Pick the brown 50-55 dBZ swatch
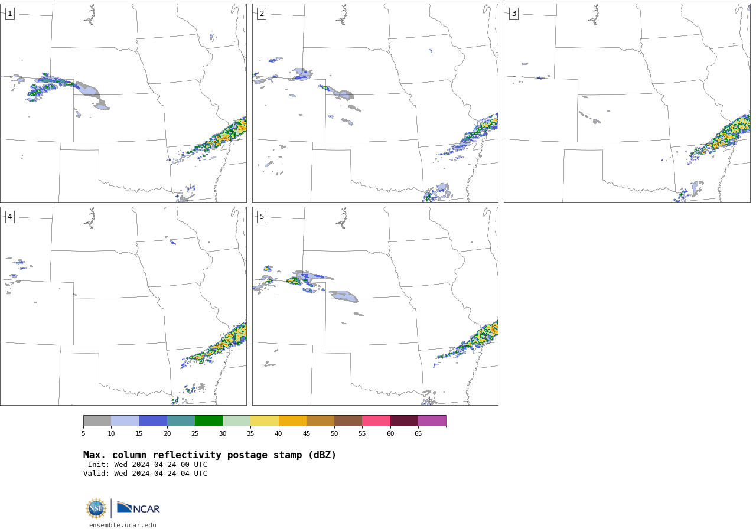Viewport: 756px width, 532px height. [348, 421]
